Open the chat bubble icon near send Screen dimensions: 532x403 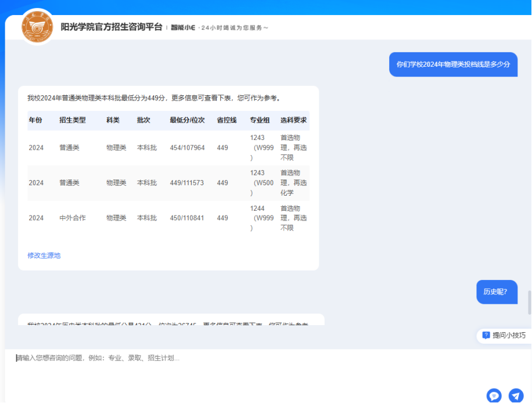tap(494, 395)
